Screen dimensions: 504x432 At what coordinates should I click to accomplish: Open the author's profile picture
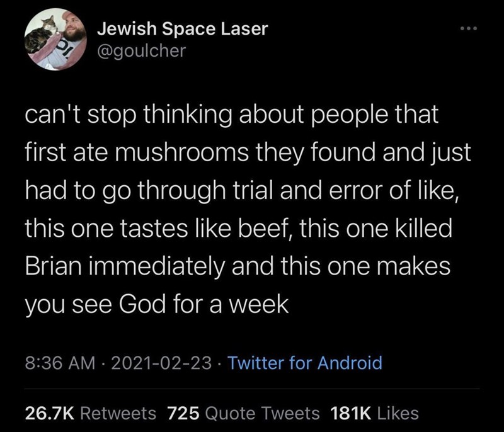click(x=53, y=40)
